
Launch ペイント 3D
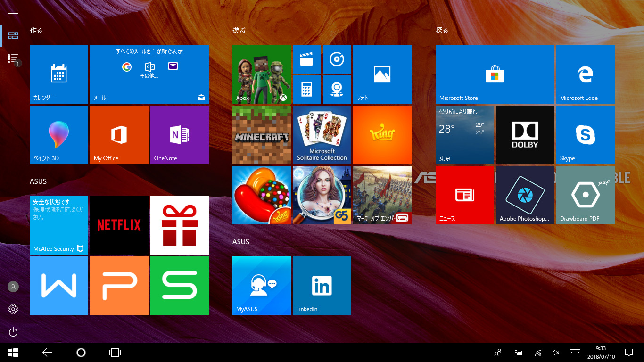click(x=59, y=135)
